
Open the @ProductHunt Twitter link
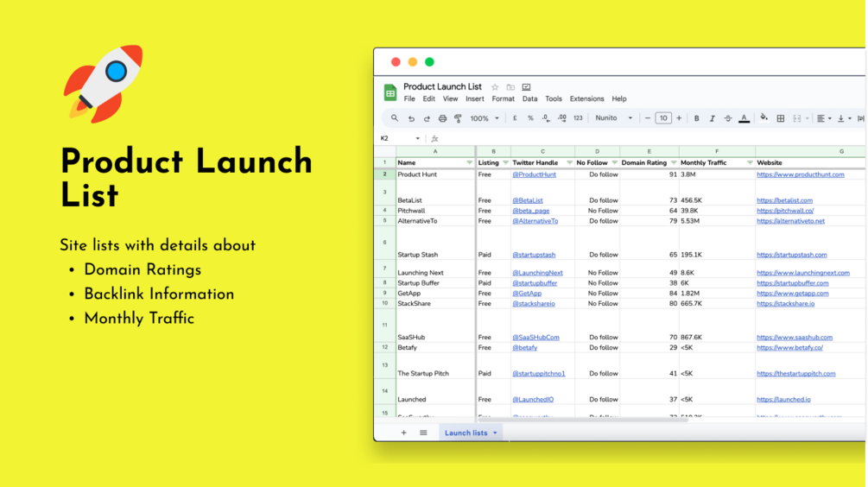coord(535,174)
